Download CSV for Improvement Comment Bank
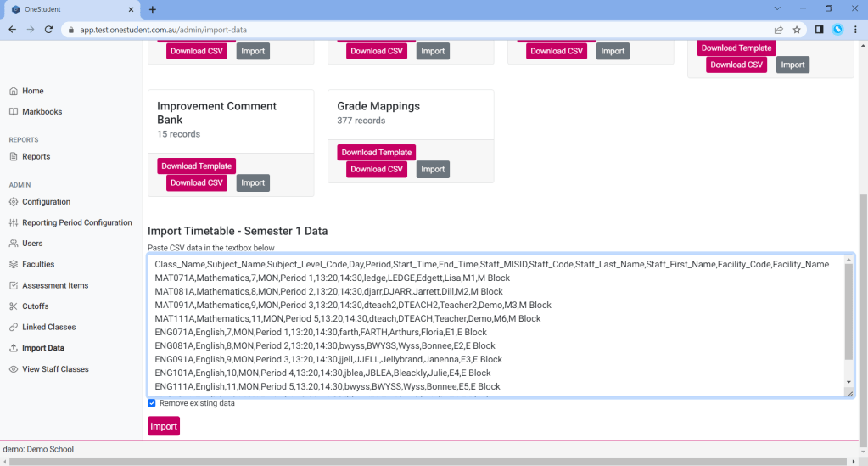 point(197,182)
